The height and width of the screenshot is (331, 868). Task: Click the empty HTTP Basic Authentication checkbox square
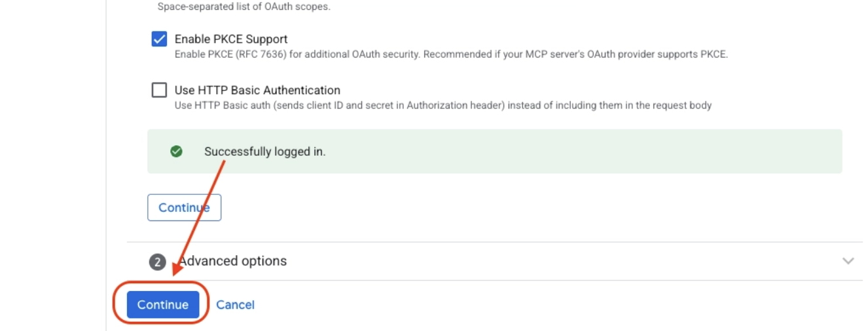[159, 90]
